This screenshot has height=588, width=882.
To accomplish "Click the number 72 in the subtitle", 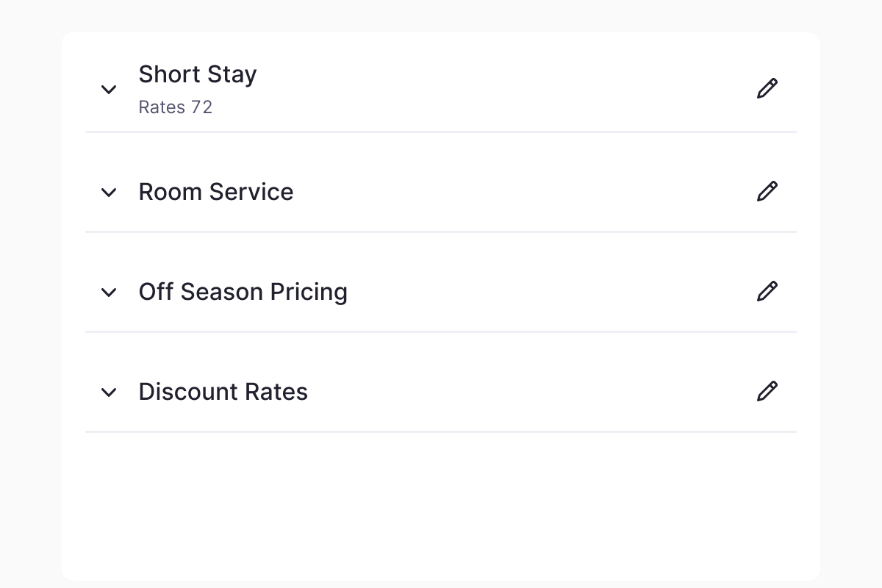I will coord(201,107).
